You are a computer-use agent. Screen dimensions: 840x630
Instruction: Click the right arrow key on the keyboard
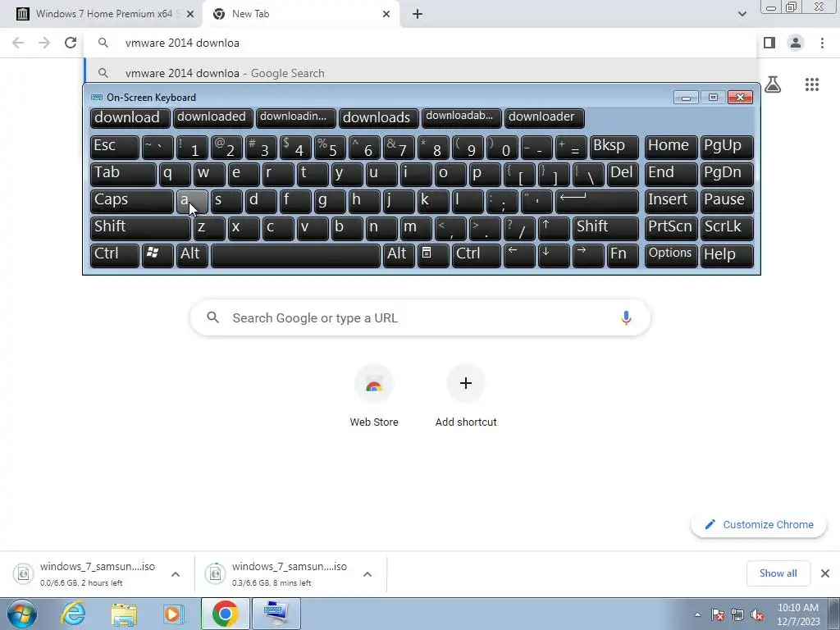[588, 255]
